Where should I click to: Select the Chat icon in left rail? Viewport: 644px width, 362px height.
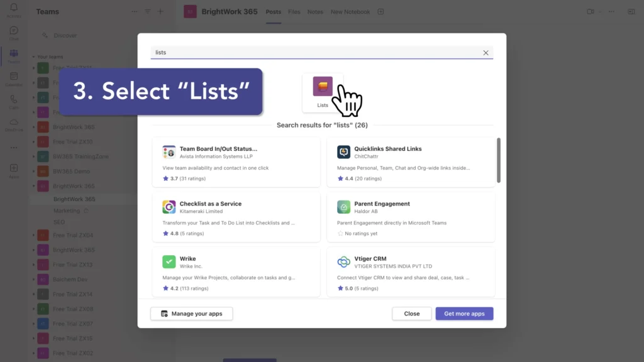(x=13, y=31)
